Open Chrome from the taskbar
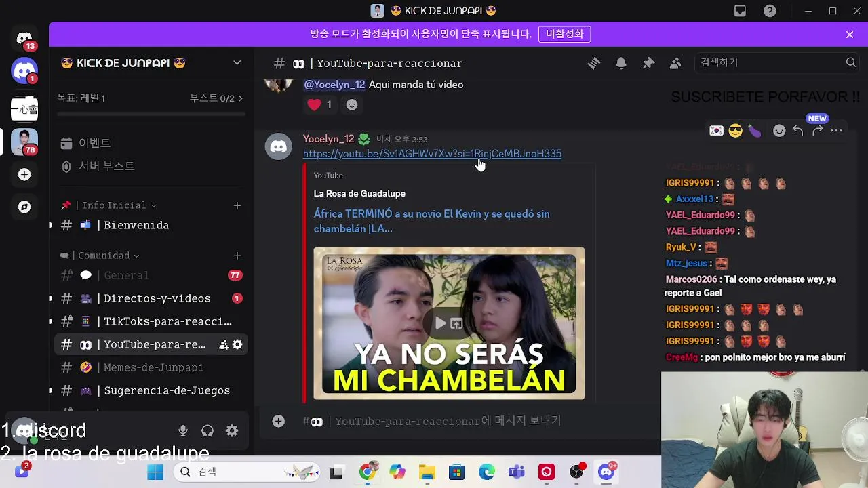 tap(368, 472)
